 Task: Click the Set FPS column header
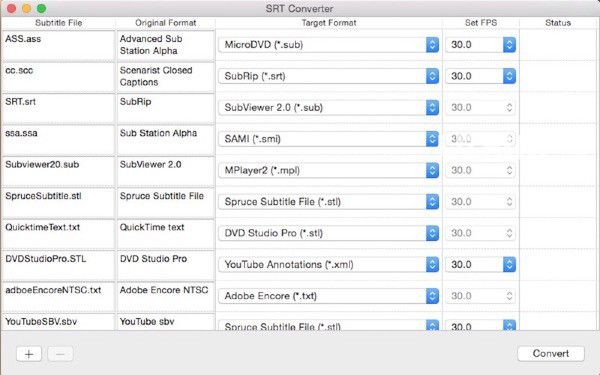(481, 23)
